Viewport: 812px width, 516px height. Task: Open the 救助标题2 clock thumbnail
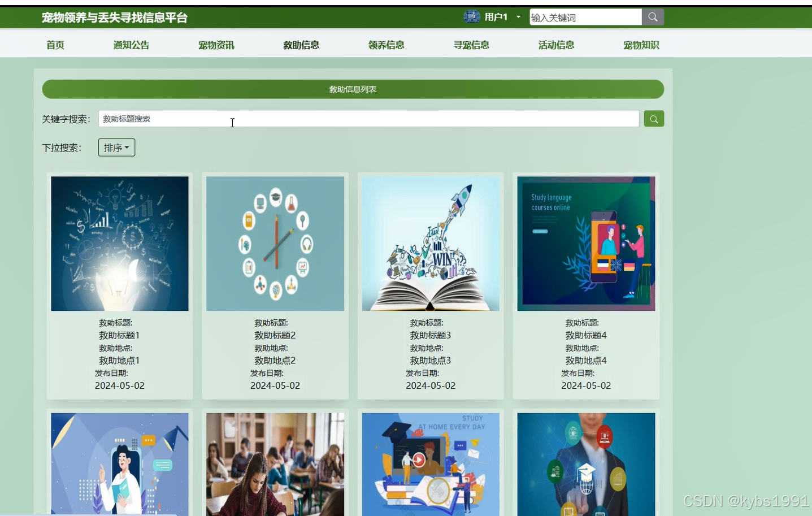click(275, 244)
